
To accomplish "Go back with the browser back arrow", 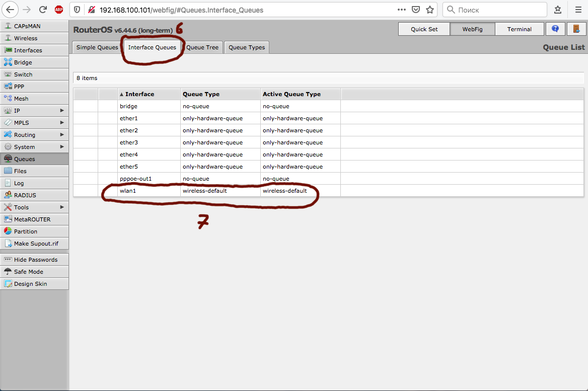I will 10,10.
